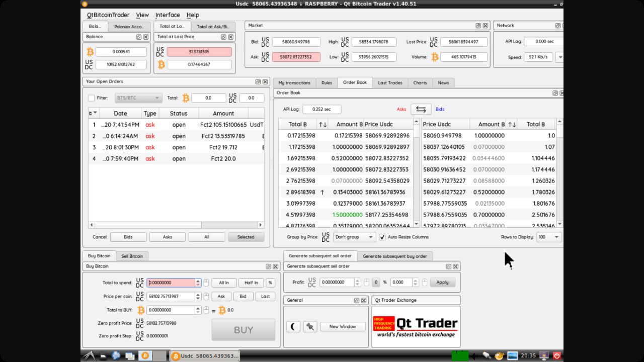Click mouse icon beside Total to spend
The width and height of the screenshot is (644, 362).
tap(206, 283)
